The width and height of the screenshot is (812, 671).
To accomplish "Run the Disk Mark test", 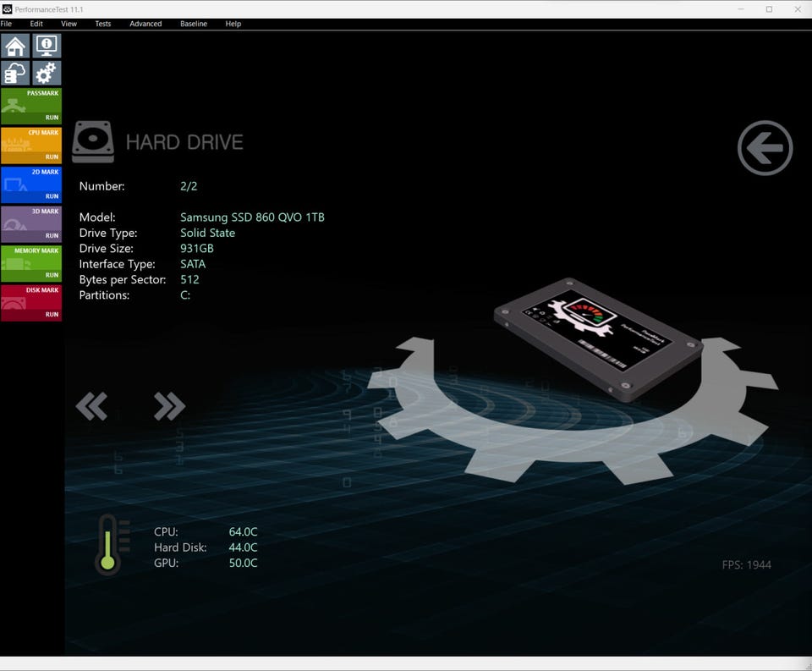I will pos(31,303).
